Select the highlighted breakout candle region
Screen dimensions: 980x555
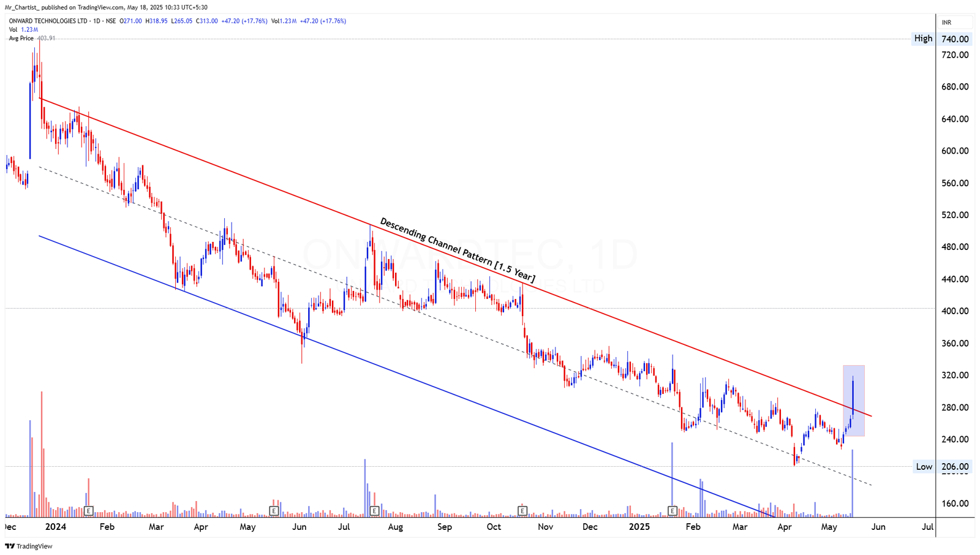854,401
